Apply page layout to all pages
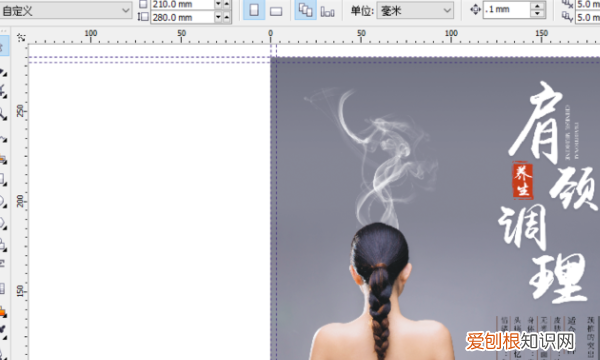 305,10
